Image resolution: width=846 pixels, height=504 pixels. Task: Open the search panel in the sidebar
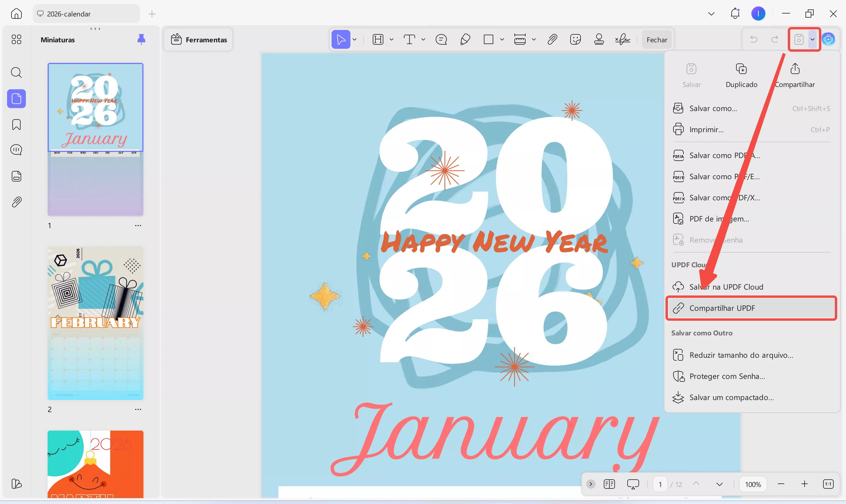[16, 72]
